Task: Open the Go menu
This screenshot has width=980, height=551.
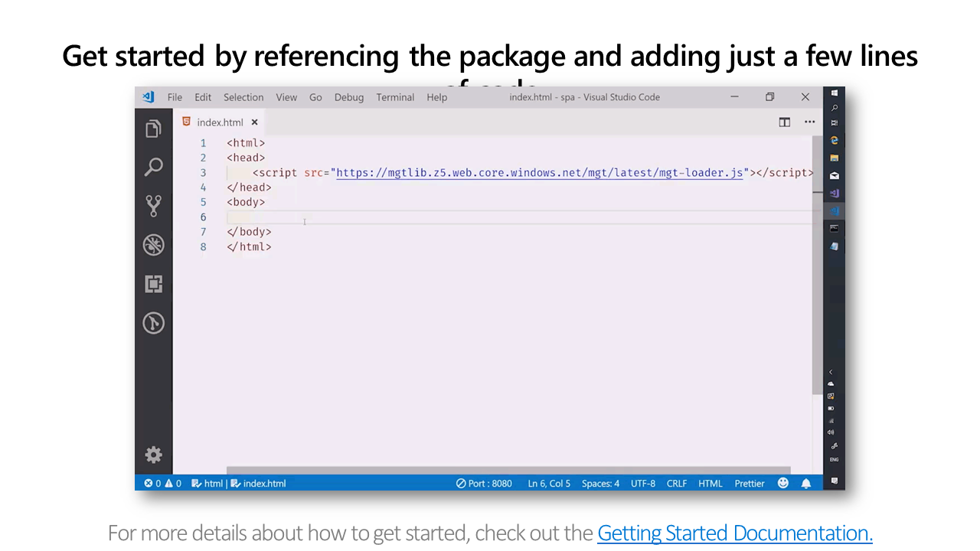Action: point(315,97)
